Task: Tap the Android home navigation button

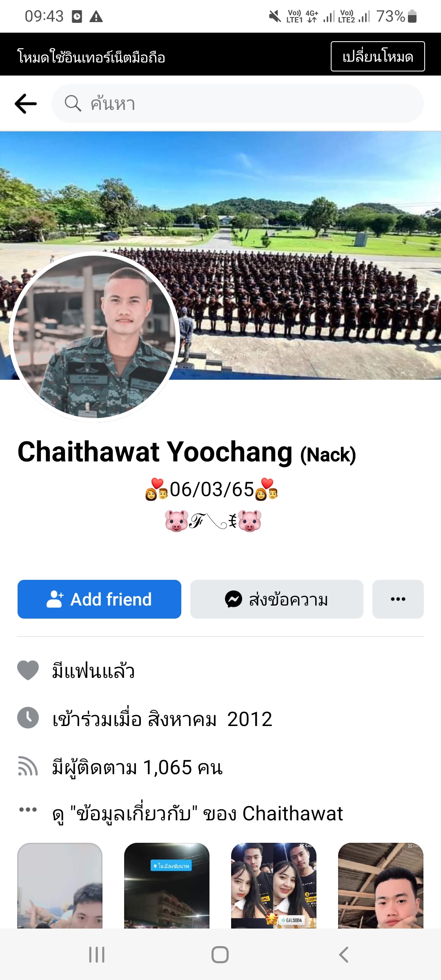Action: coord(220,955)
